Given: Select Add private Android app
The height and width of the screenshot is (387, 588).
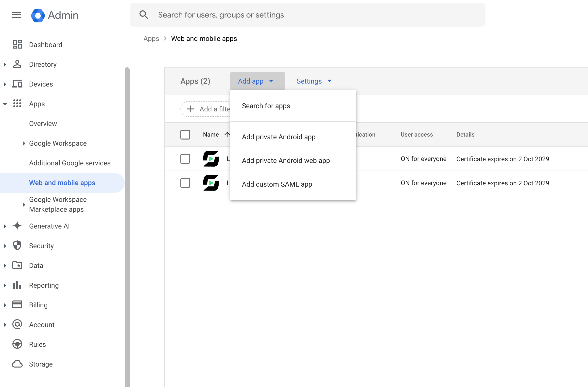Looking at the screenshot, I should point(293,137).
